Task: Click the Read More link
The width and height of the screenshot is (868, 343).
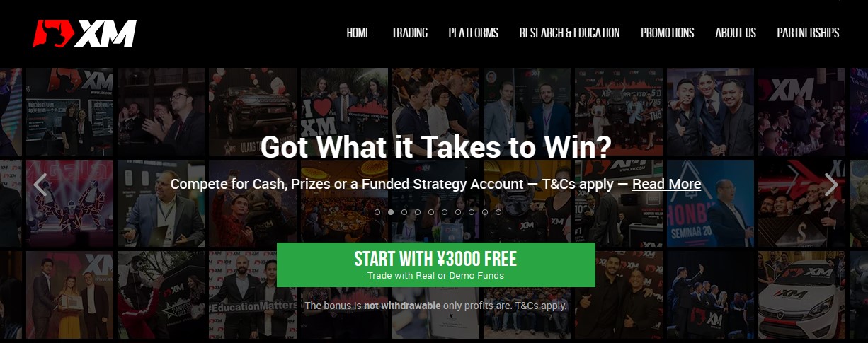Action: (666, 184)
